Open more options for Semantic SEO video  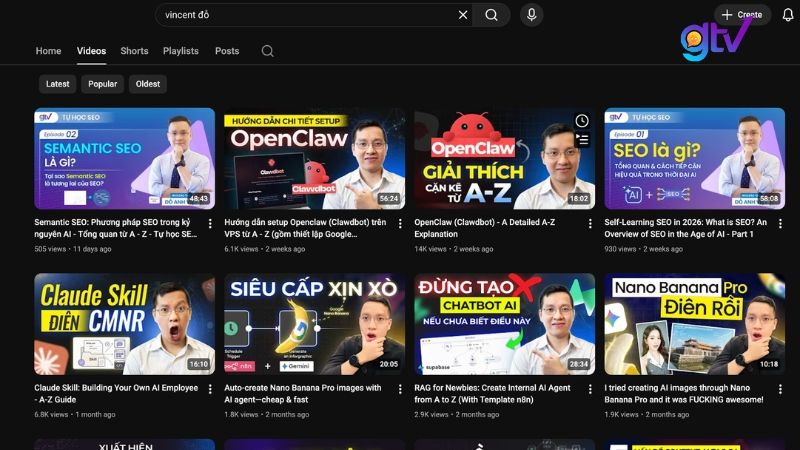click(x=210, y=223)
